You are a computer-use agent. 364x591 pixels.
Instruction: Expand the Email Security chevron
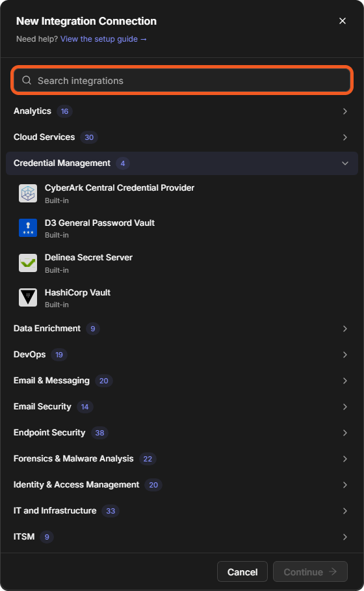344,407
